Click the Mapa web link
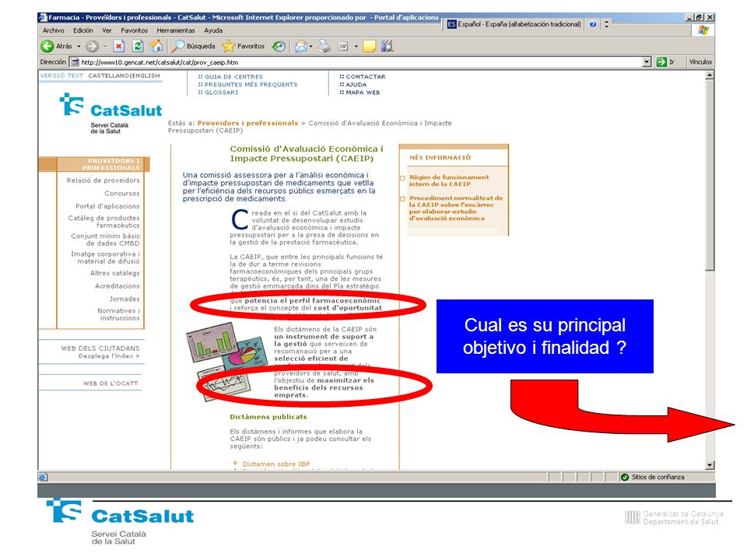 363,93
